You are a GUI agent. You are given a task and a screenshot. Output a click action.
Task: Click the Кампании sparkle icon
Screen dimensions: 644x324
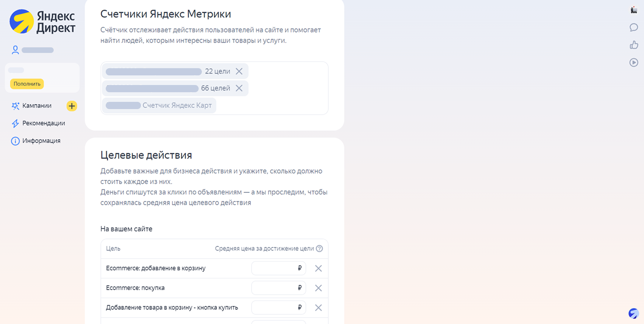click(15, 106)
